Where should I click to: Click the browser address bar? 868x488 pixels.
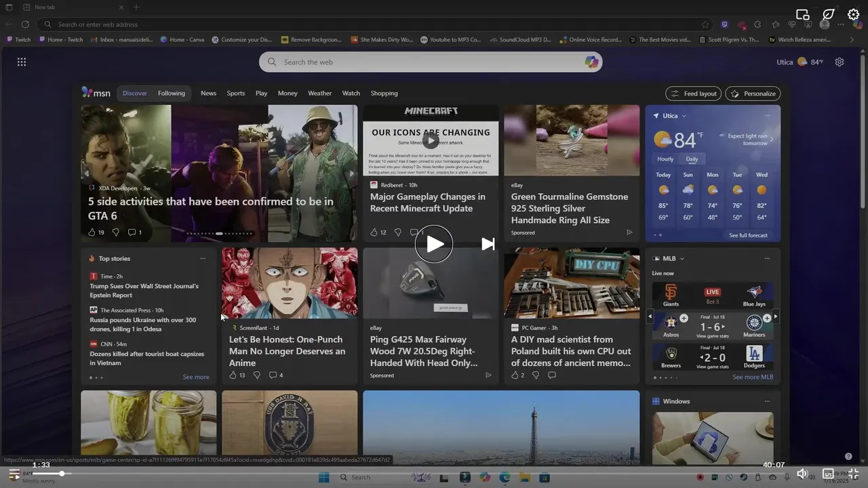[373, 24]
